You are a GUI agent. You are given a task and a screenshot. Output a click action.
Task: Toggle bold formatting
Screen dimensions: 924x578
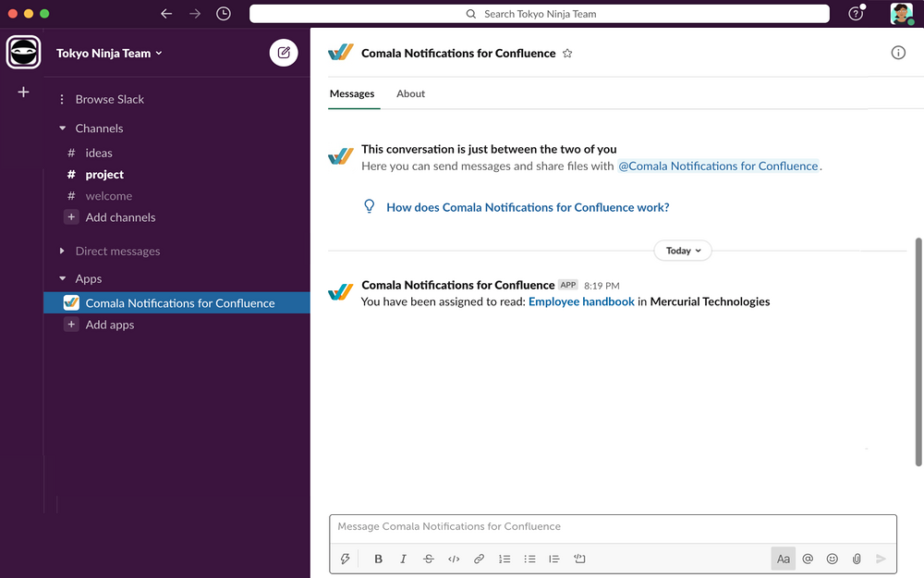coord(378,559)
